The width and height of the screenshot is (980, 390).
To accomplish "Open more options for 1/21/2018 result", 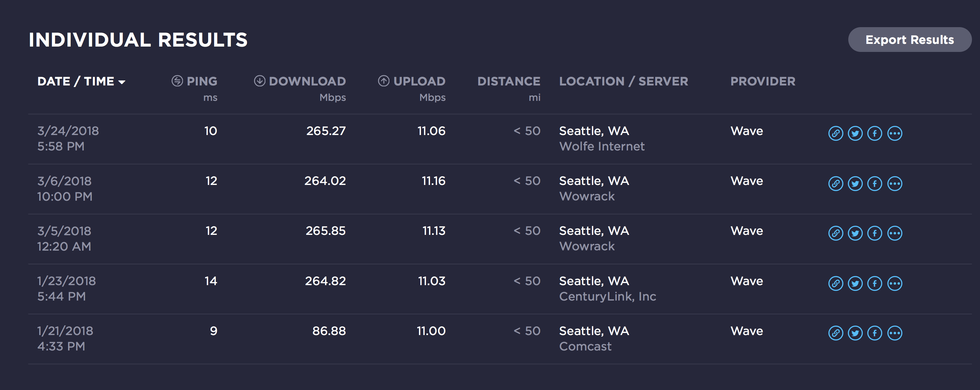I will tap(895, 333).
